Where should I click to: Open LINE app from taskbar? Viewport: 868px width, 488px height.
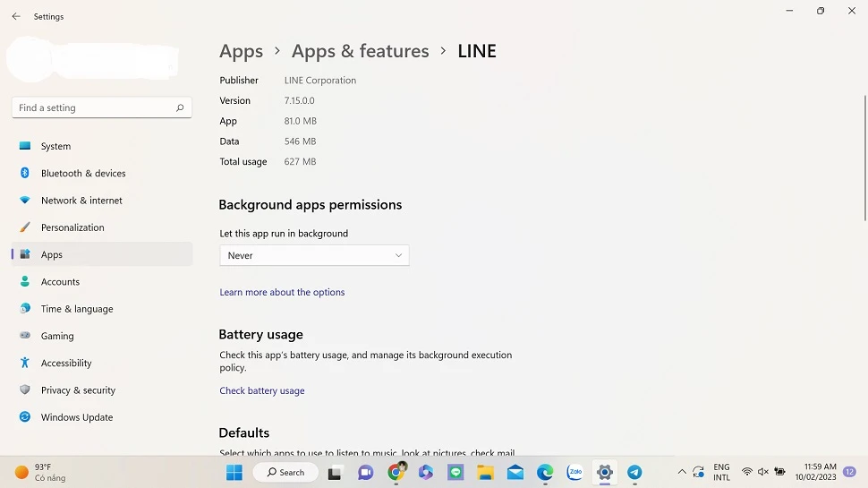[455, 473]
